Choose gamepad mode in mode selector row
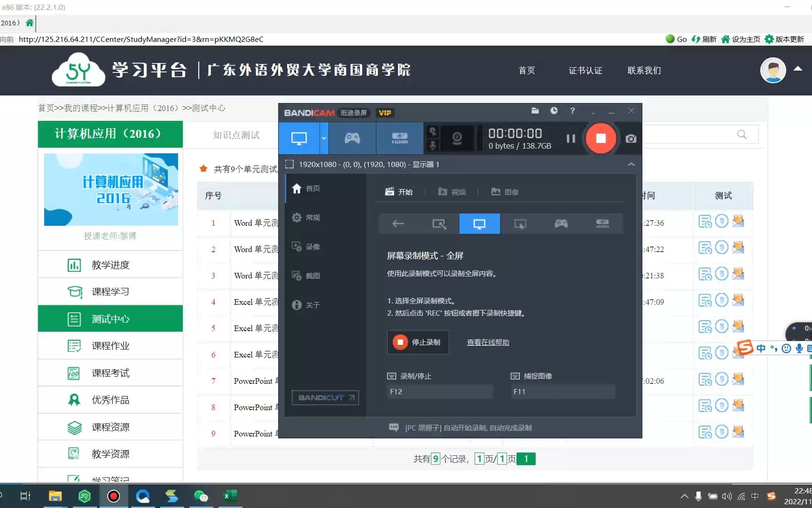This screenshot has height=508, width=812. pos(561,224)
